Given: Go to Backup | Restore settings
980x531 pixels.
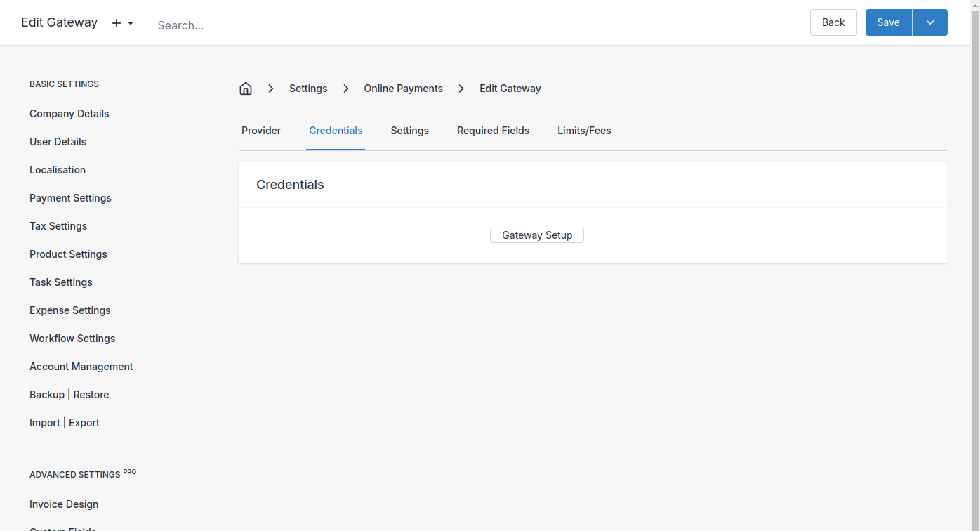Looking at the screenshot, I should pyautogui.click(x=69, y=395).
